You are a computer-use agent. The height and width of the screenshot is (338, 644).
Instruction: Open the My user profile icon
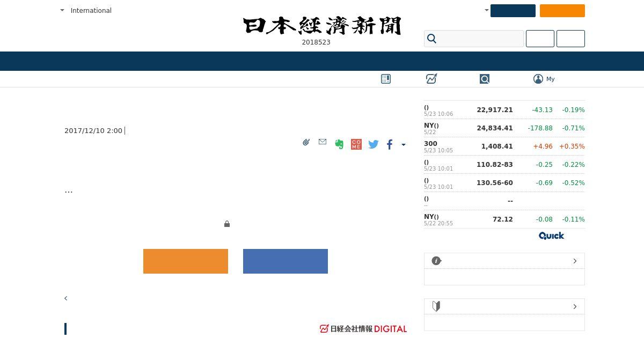pos(538,79)
